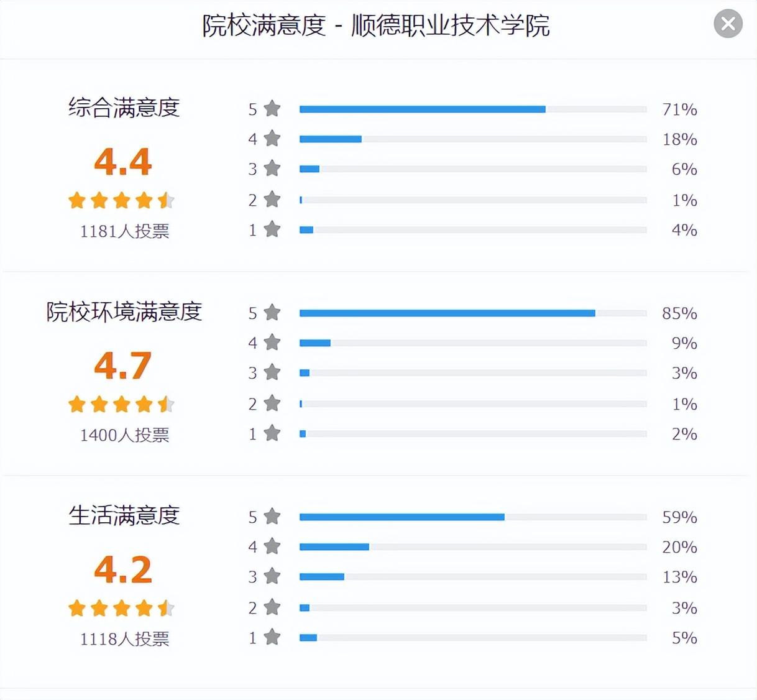Viewport: 757px width, 700px height.
Task: Click the 4.7 score for 院校环境满意度
Action: [123, 366]
